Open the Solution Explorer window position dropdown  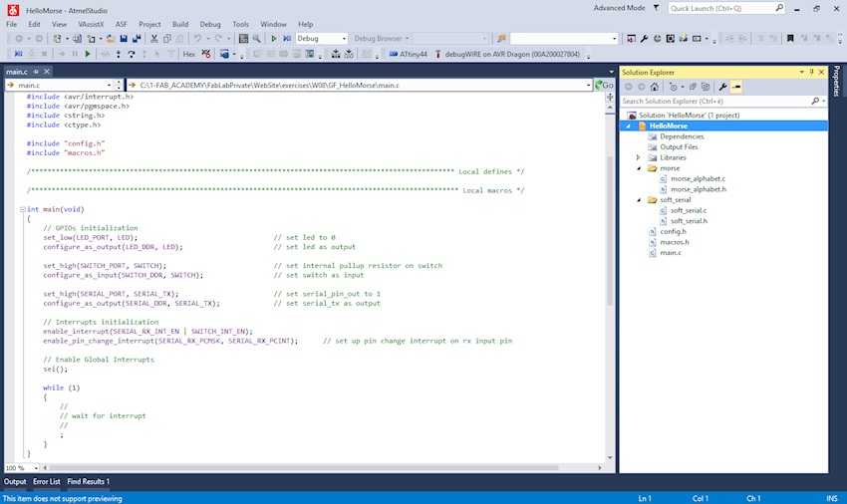[801, 72]
